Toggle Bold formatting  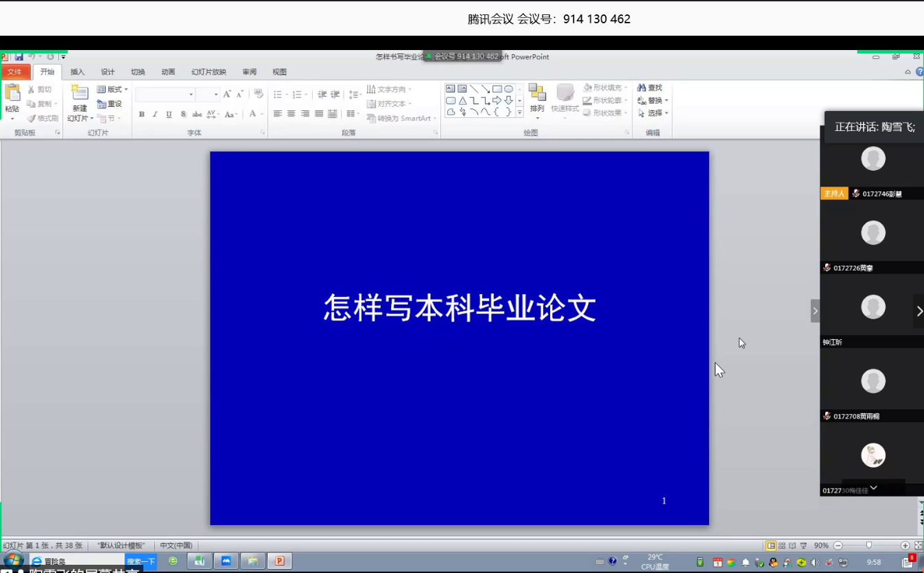pos(141,114)
